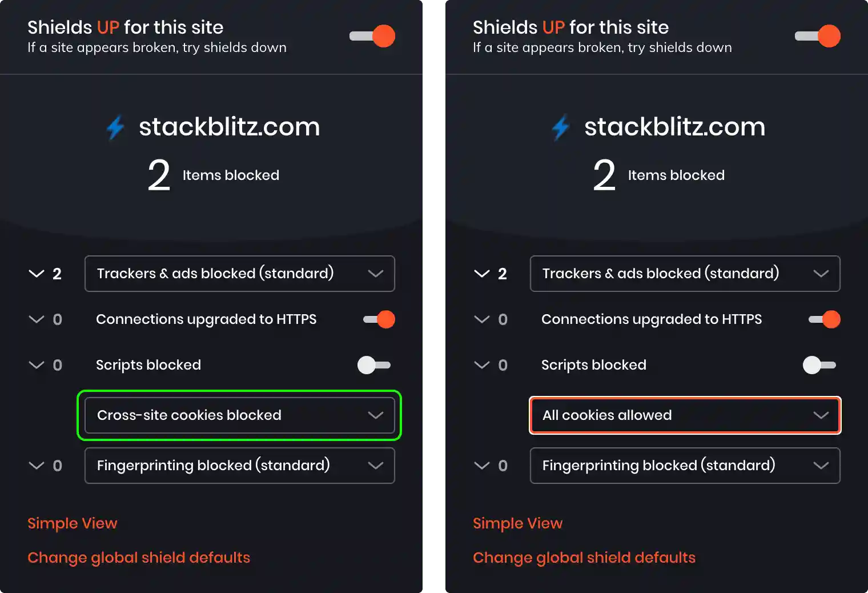Click the lightning icon in the right panel
This screenshot has height=593, width=868.
pos(561,127)
